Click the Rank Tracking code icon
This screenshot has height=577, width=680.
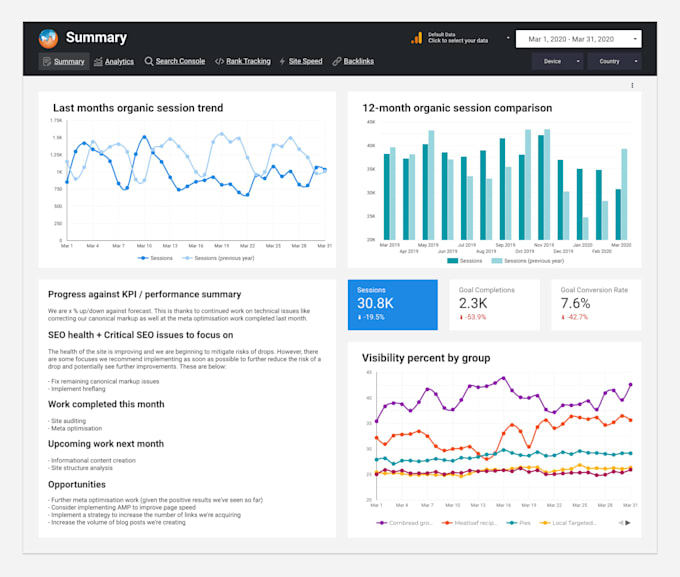(x=219, y=61)
